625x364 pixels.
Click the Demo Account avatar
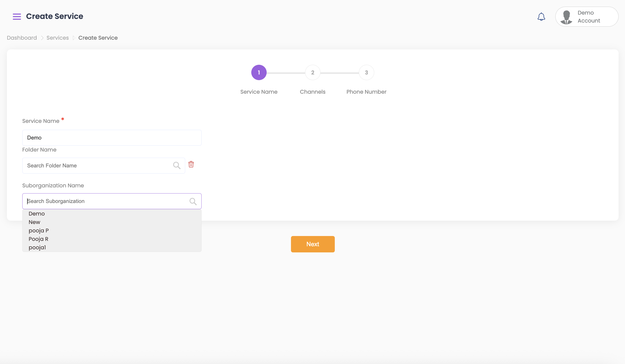click(x=566, y=17)
